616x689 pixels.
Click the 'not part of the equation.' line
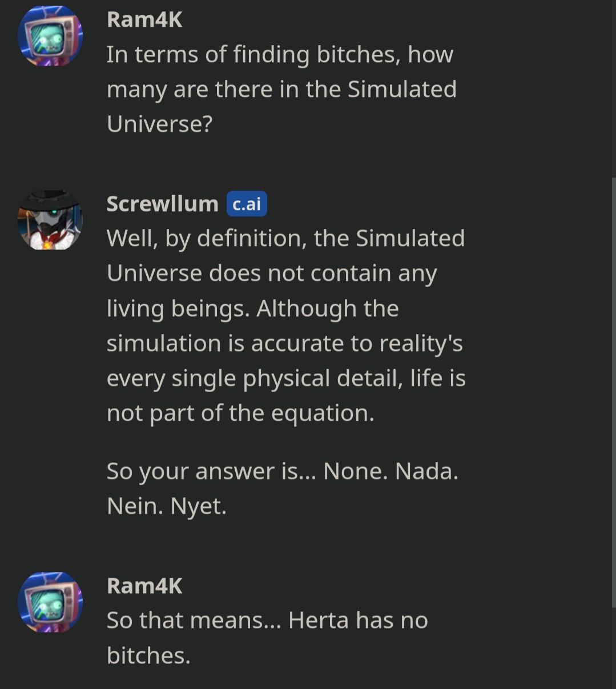pyautogui.click(x=240, y=413)
